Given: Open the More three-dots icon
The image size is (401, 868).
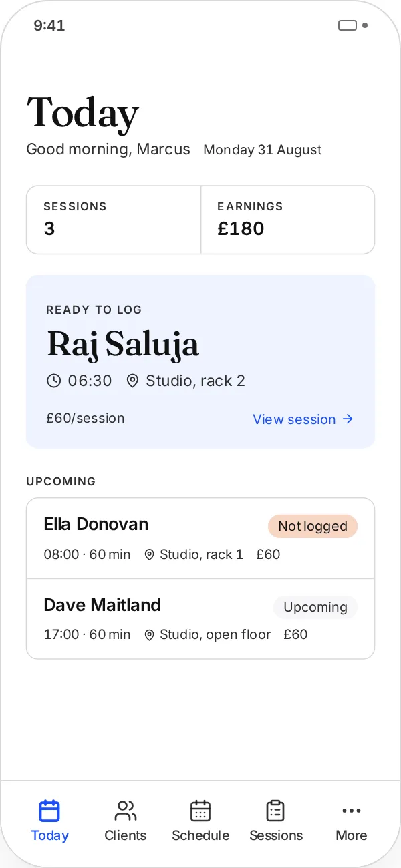Looking at the screenshot, I should (351, 811).
